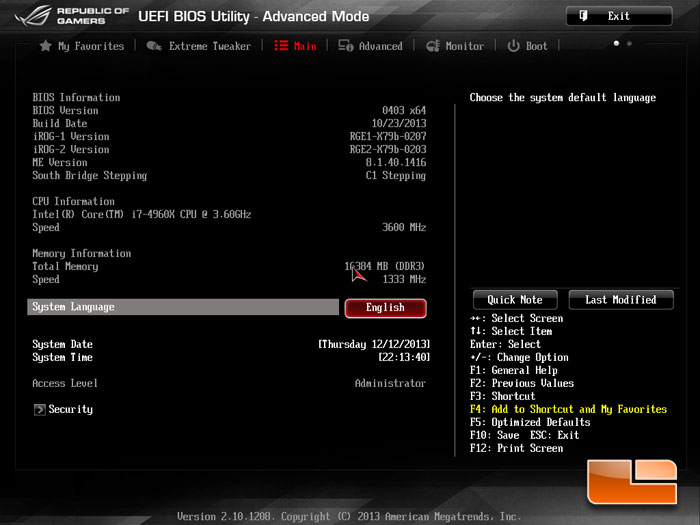The height and width of the screenshot is (525, 700).
Task: Click the yellow F4 Add to Shortcut hint
Action: 568,409
